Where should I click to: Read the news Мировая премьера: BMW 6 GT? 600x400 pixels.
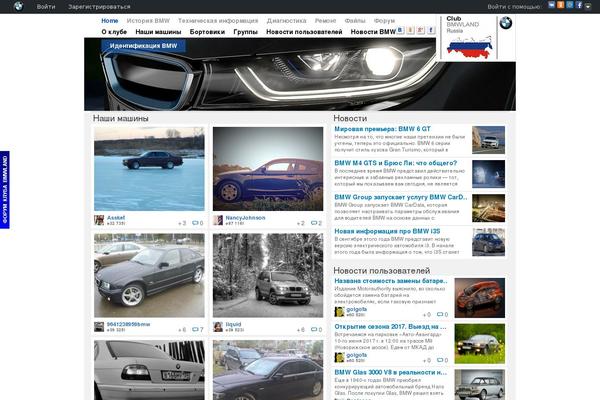coord(382,129)
